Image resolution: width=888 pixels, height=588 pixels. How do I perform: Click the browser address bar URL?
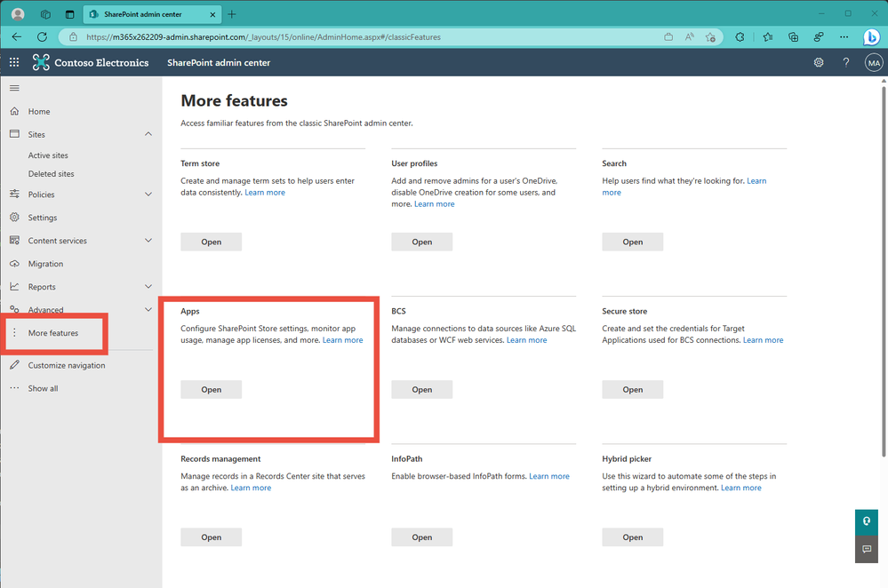[x=263, y=36]
